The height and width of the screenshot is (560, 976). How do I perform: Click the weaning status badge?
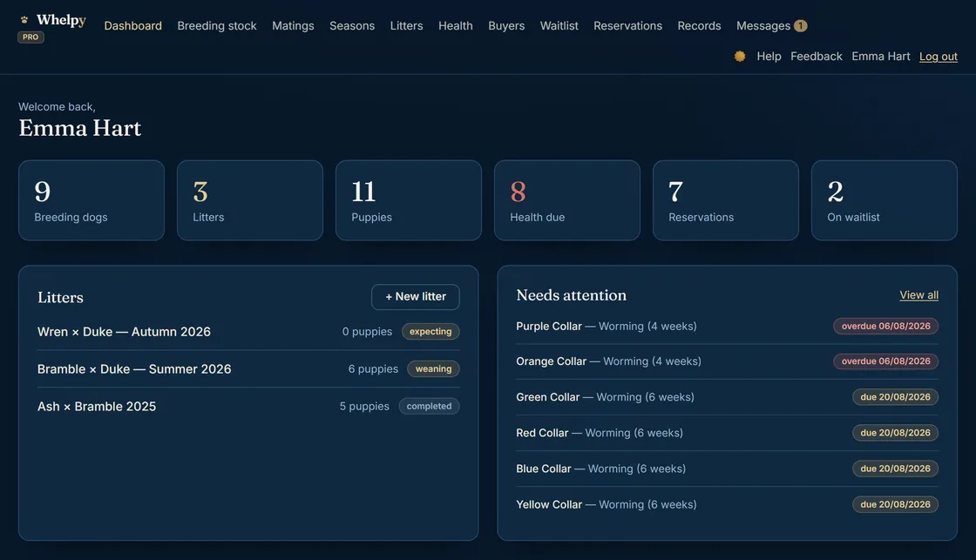coord(433,369)
